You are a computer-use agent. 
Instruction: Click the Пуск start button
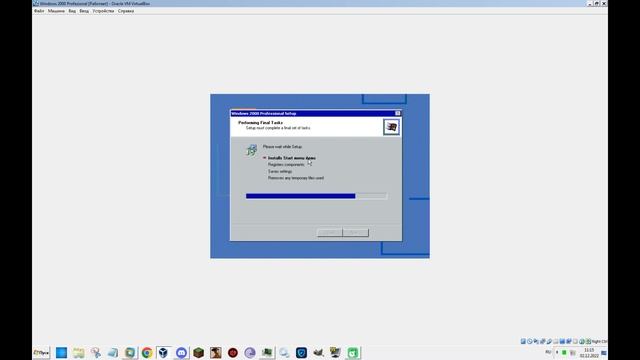pos(41,352)
